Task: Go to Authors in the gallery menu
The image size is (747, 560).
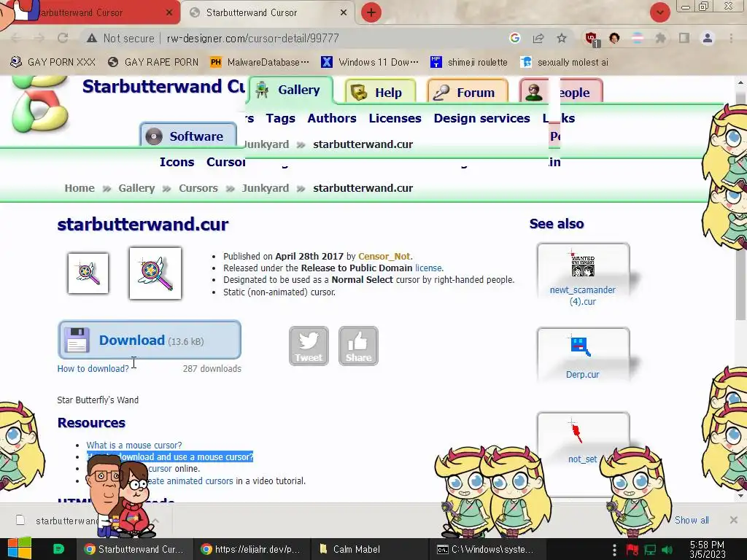Action: [332, 118]
